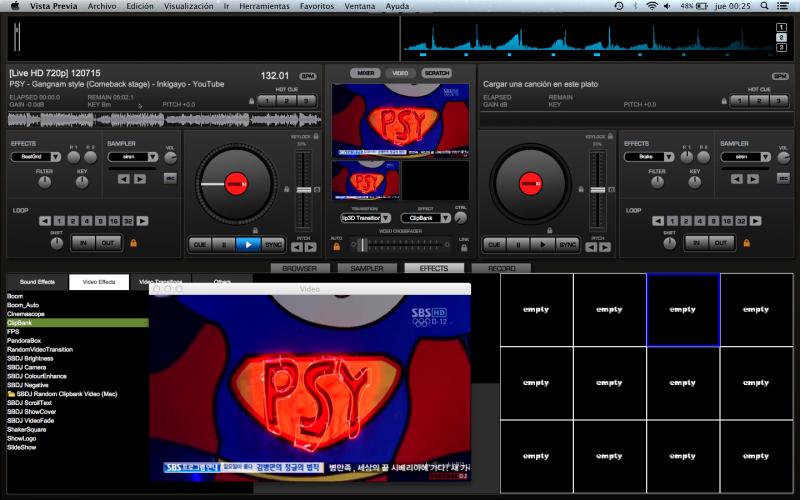Nudge right deck pitch up arrow
This screenshot has width=800, height=500.
(x=605, y=247)
